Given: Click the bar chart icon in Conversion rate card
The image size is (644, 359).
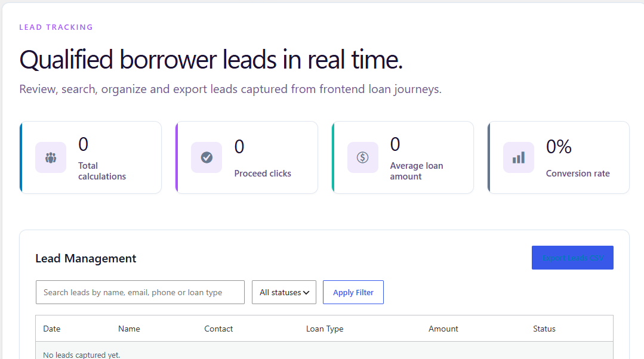Looking at the screenshot, I should [x=518, y=157].
